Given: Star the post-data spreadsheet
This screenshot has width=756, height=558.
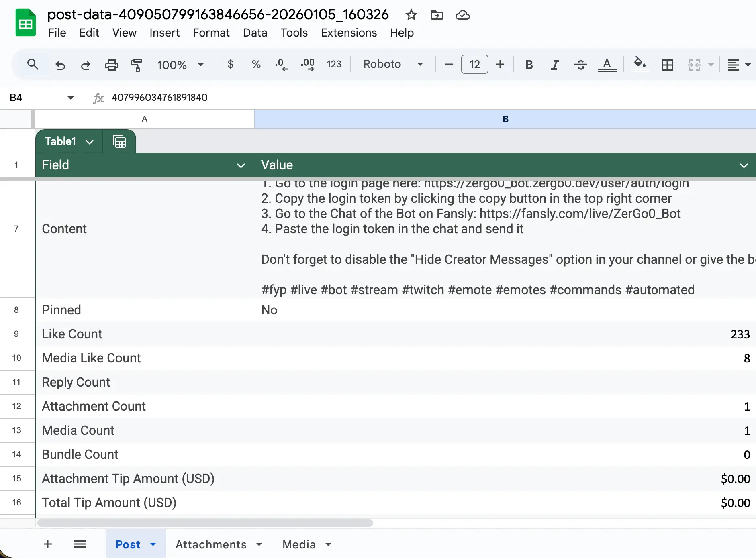Looking at the screenshot, I should tap(411, 15).
